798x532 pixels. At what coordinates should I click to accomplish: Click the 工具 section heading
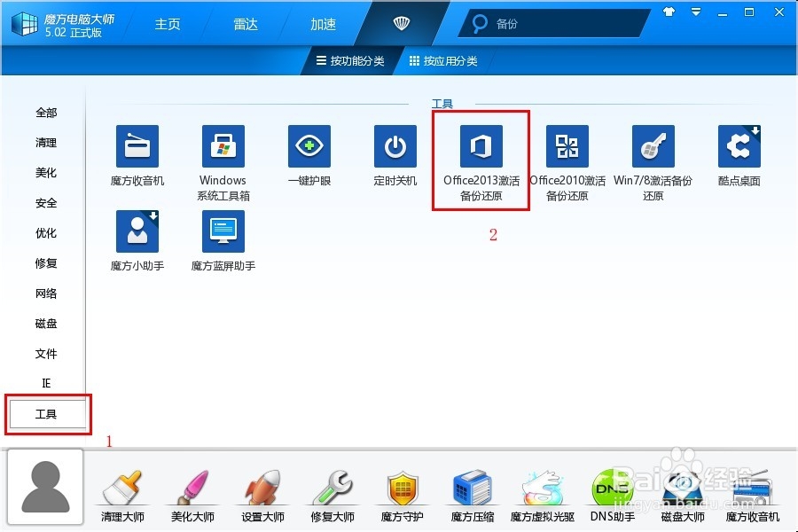(442, 104)
